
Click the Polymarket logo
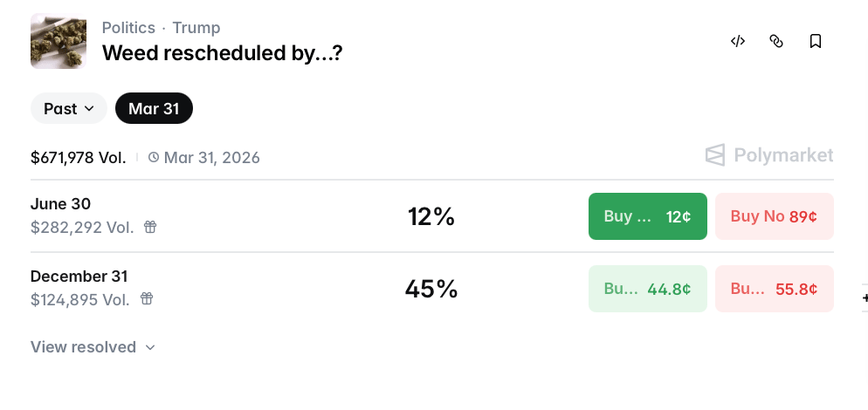(x=769, y=155)
